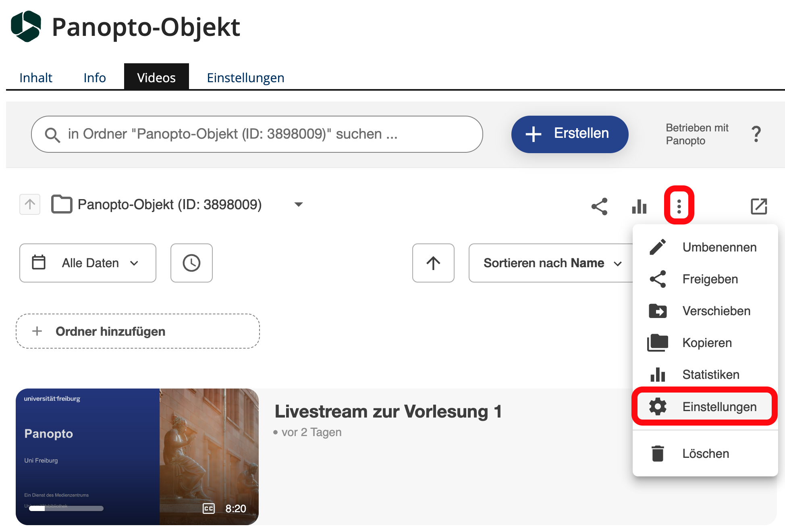Click the calendar icon in Alle Daten
The height and width of the screenshot is (532, 785).
[39, 262]
